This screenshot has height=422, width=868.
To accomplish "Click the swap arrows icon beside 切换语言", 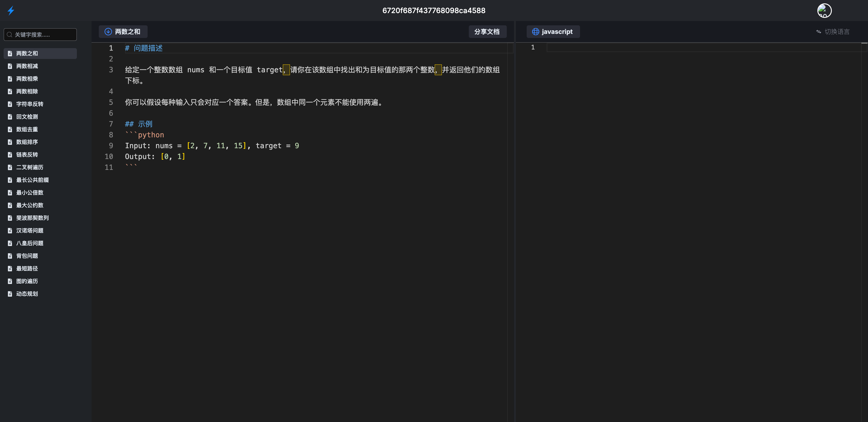I will [x=818, y=32].
